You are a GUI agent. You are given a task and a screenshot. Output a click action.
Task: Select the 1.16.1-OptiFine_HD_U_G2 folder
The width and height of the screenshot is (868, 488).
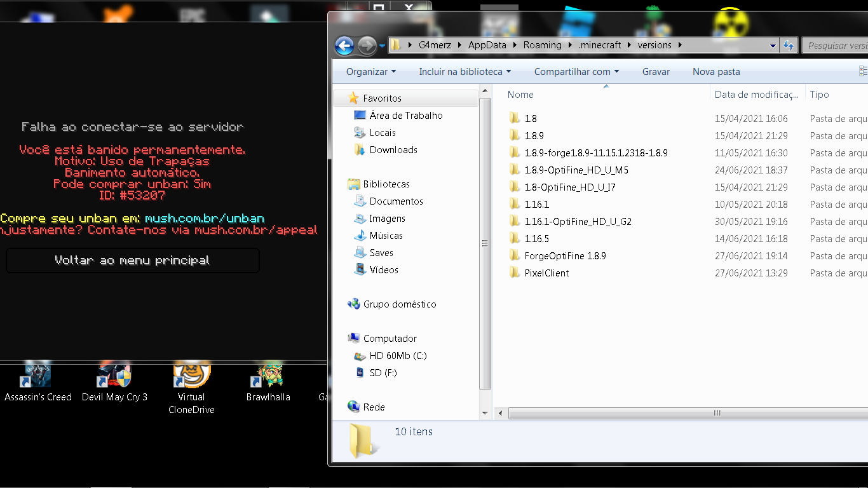point(578,222)
